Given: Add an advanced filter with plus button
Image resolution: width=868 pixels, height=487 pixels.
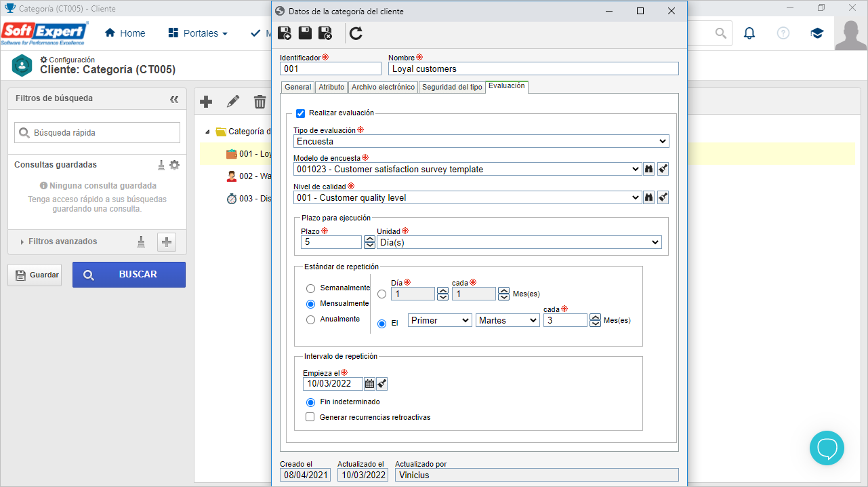Looking at the screenshot, I should [x=167, y=241].
